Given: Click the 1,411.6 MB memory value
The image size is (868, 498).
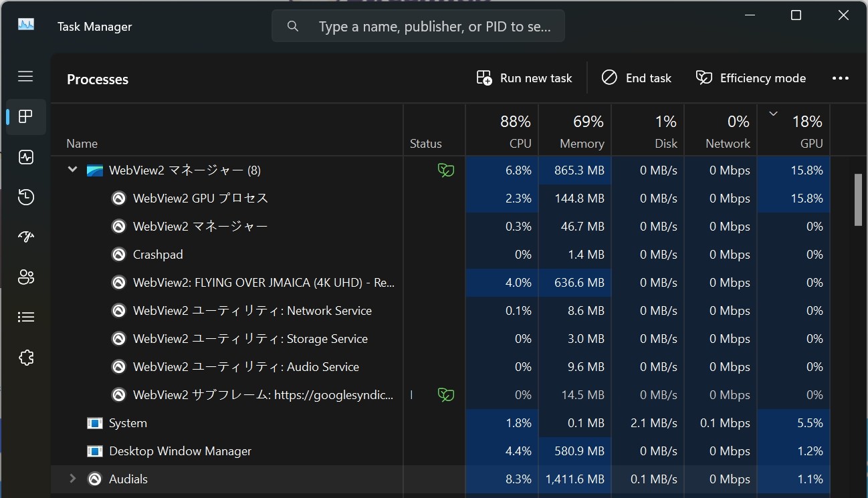Looking at the screenshot, I should point(574,479).
